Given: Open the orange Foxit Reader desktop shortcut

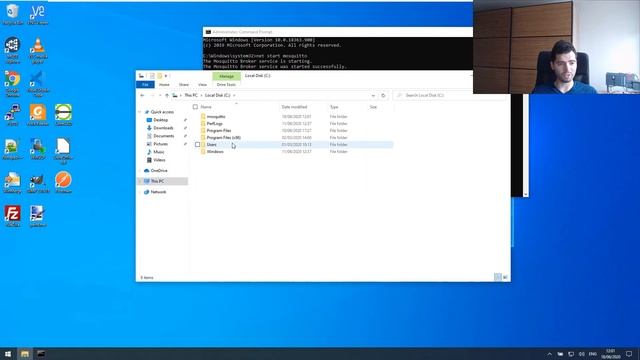Looking at the screenshot, I should [x=38, y=115].
